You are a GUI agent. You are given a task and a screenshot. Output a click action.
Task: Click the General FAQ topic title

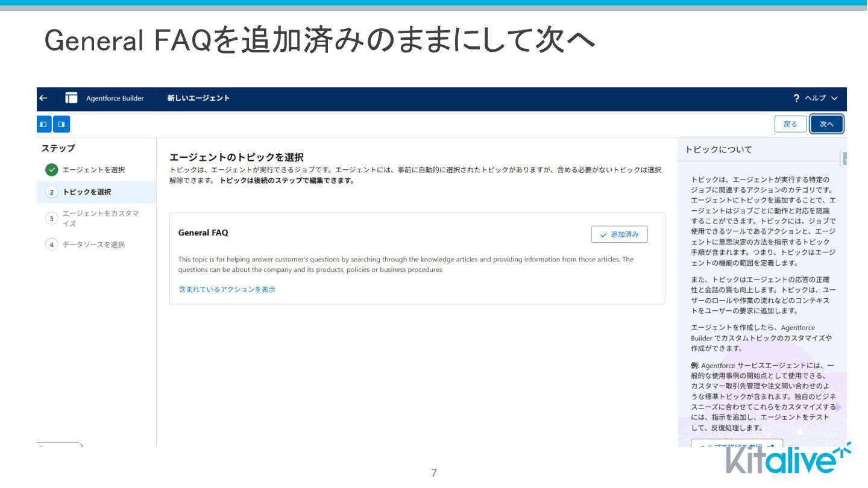coord(203,233)
